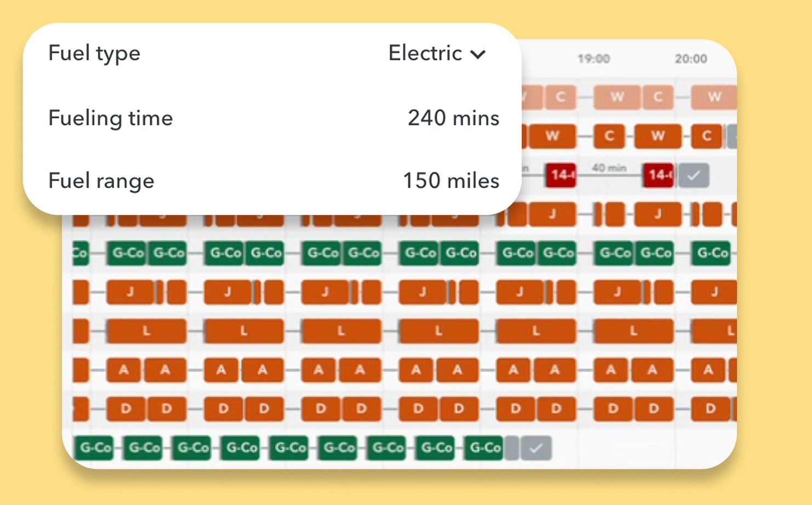Screen dimensions: 812x505
Task: Click the checkmark ending the bottom G-Co row
Action: tap(536, 448)
